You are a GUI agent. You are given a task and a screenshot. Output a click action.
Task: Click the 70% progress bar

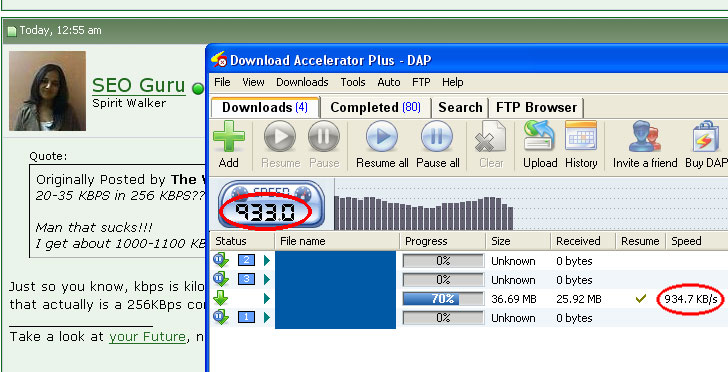[443, 299]
